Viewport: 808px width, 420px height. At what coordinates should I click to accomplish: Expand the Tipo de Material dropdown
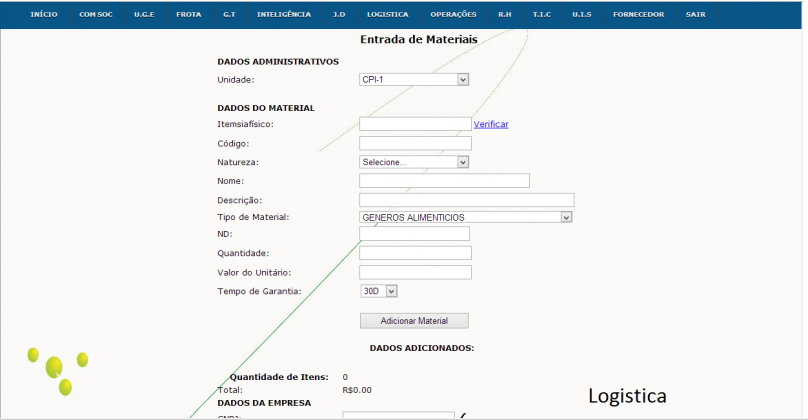(x=465, y=217)
